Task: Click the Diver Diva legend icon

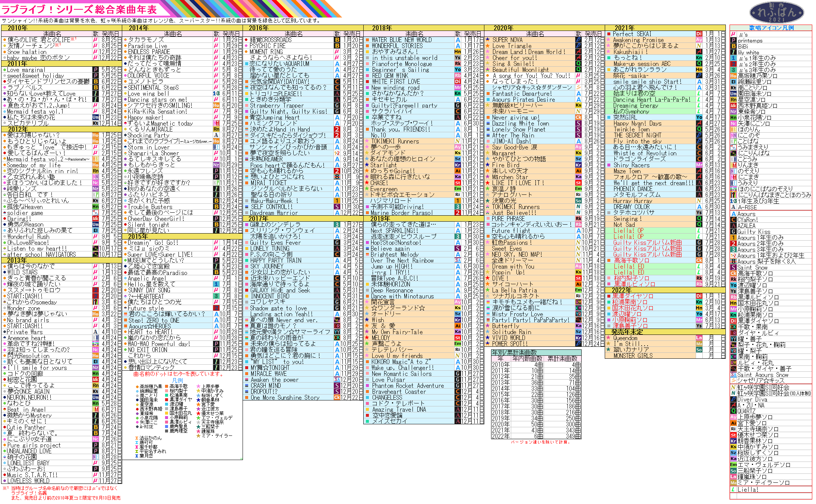Action: (x=733, y=399)
